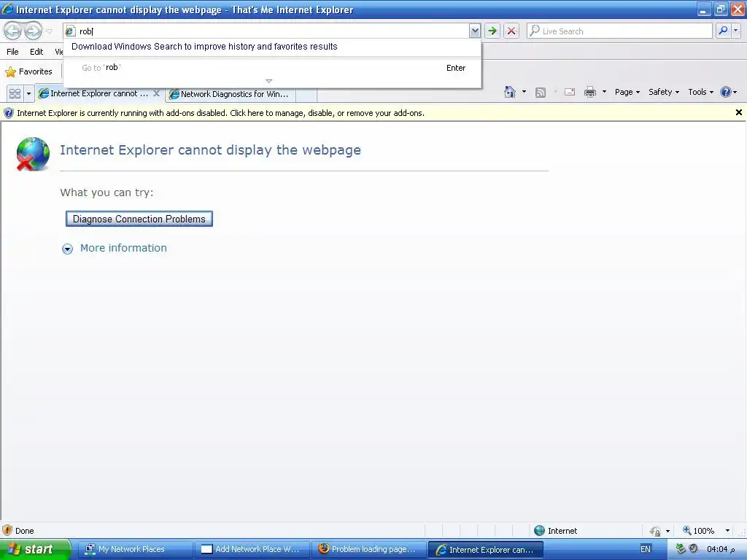The width and height of the screenshot is (747, 560).
Task: Click the address bar containing 'rob'
Action: coord(266,31)
